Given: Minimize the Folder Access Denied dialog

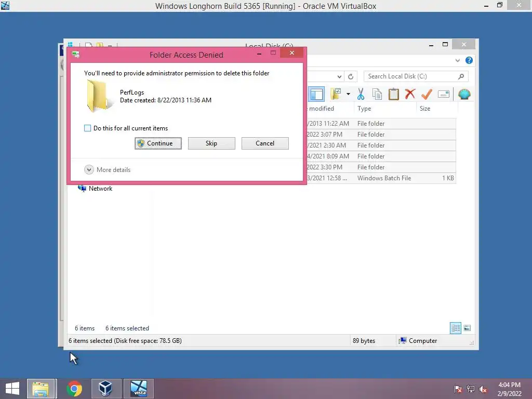Looking at the screenshot, I should click(x=259, y=54).
